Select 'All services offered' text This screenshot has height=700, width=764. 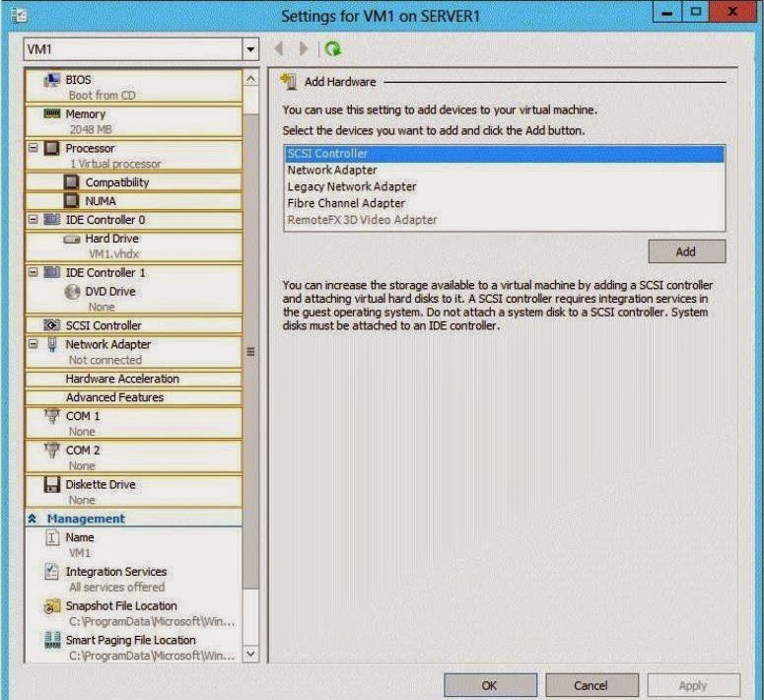click(117, 588)
